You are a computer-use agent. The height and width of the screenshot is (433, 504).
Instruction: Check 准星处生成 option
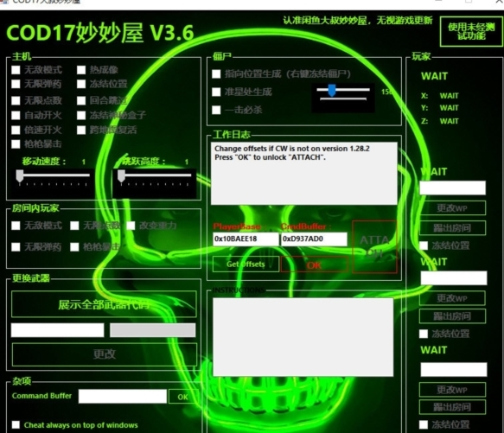[x=216, y=92]
